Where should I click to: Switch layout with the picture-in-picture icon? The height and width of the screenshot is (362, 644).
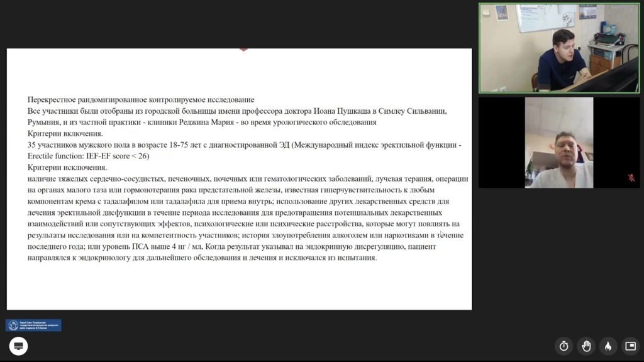point(630,346)
